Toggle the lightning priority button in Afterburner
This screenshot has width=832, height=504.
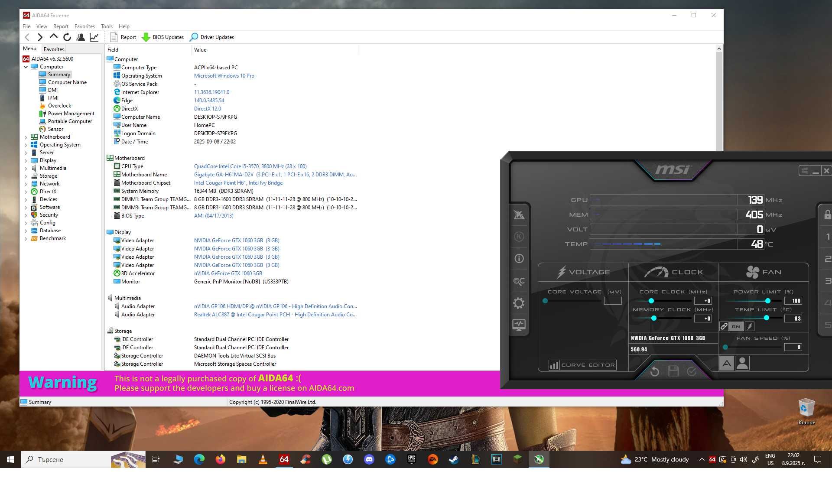click(x=749, y=326)
